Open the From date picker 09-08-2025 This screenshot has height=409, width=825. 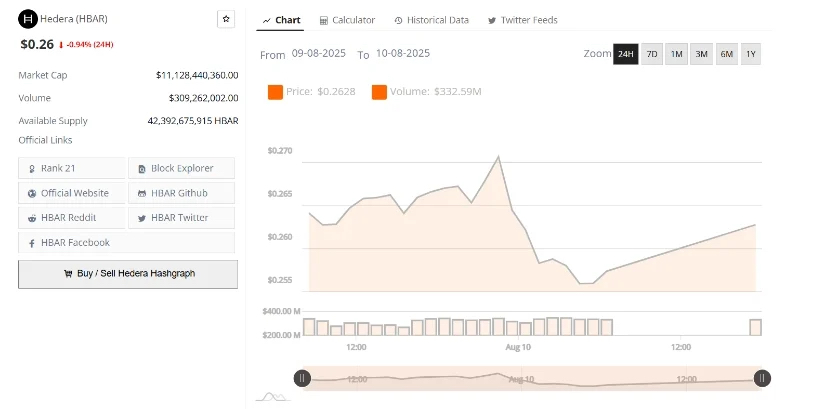[318, 53]
